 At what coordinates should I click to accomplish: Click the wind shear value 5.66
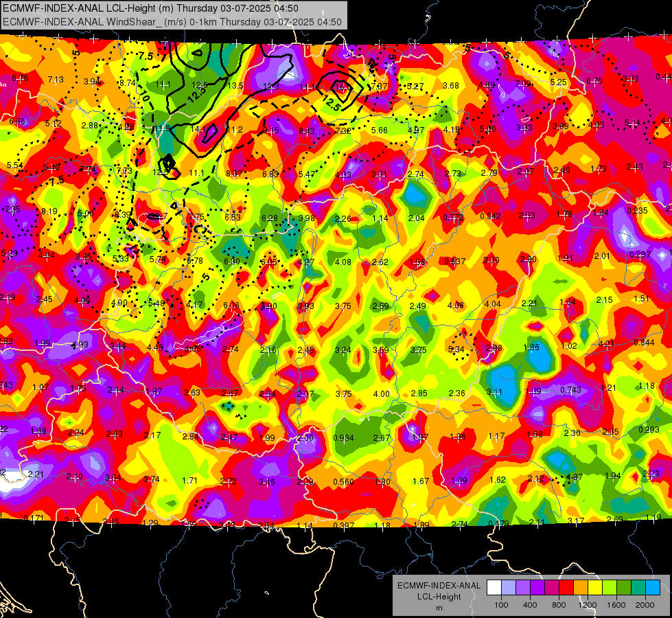pos(380,130)
